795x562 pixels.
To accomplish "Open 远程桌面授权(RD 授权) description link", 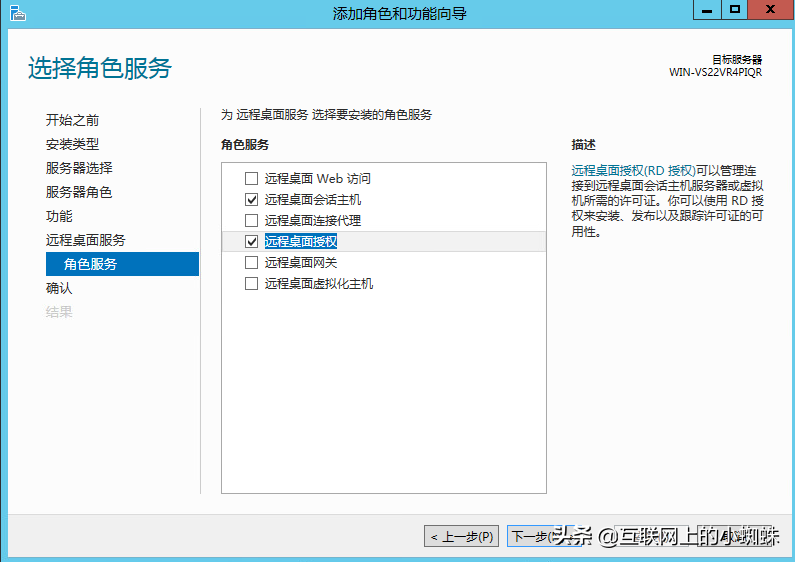I will coord(633,170).
